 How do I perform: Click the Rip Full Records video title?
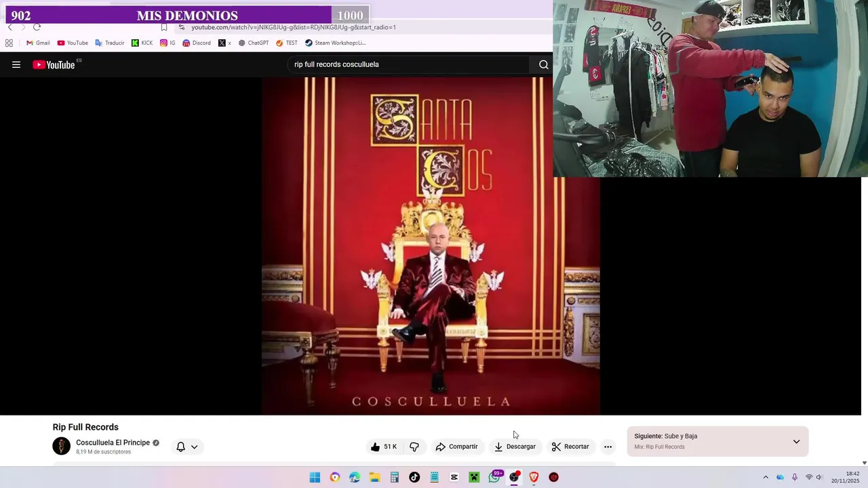[x=85, y=427]
